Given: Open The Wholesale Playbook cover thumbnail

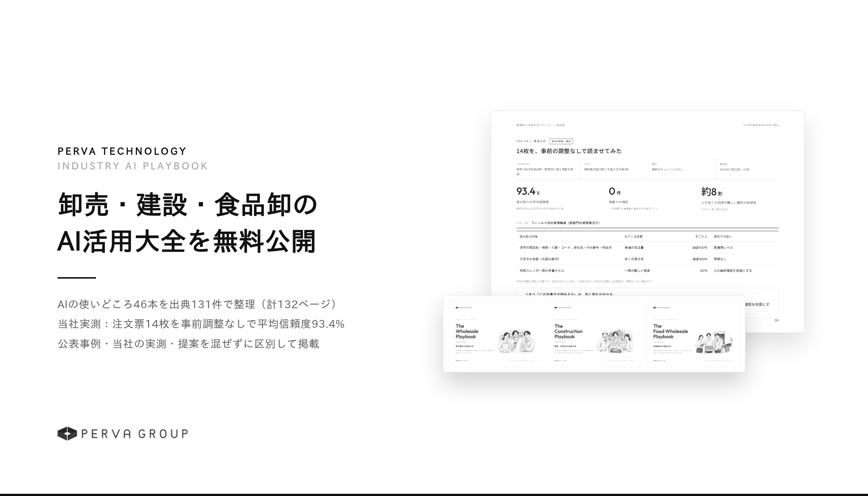Looking at the screenshot, I should [x=495, y=334].
